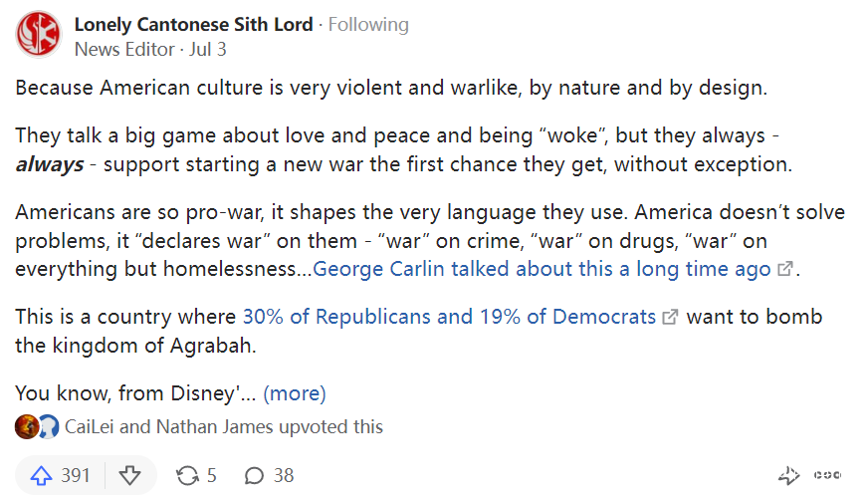Follow the 30% of Republicans statistic link
The height and width of the screenshot is (496, 868).
tap(449, 317)
